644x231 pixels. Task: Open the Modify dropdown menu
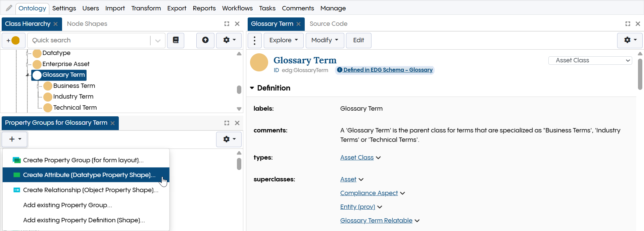coord(325,40)
